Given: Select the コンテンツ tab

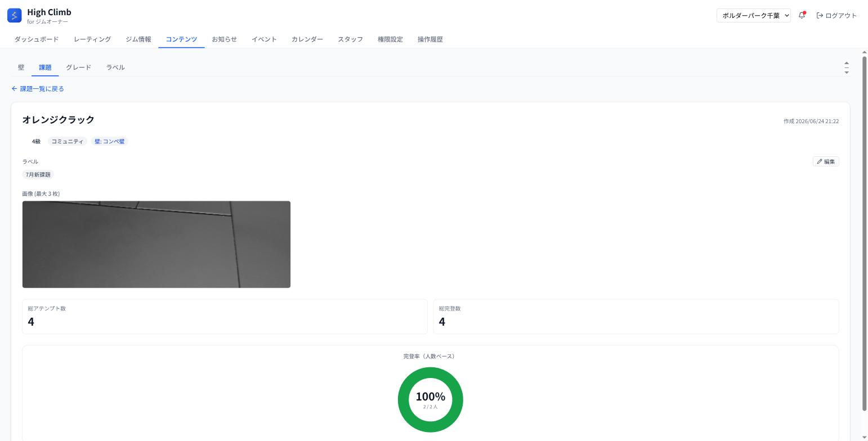Looking at the screenshot, I should click(x=181, y=39).
